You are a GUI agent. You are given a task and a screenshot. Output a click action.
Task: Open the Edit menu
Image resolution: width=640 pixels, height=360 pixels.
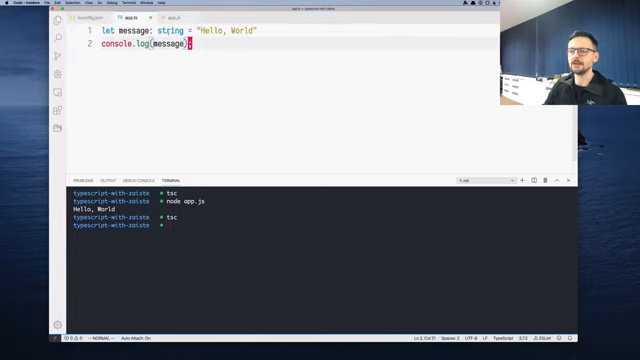(x=58, y=3)
